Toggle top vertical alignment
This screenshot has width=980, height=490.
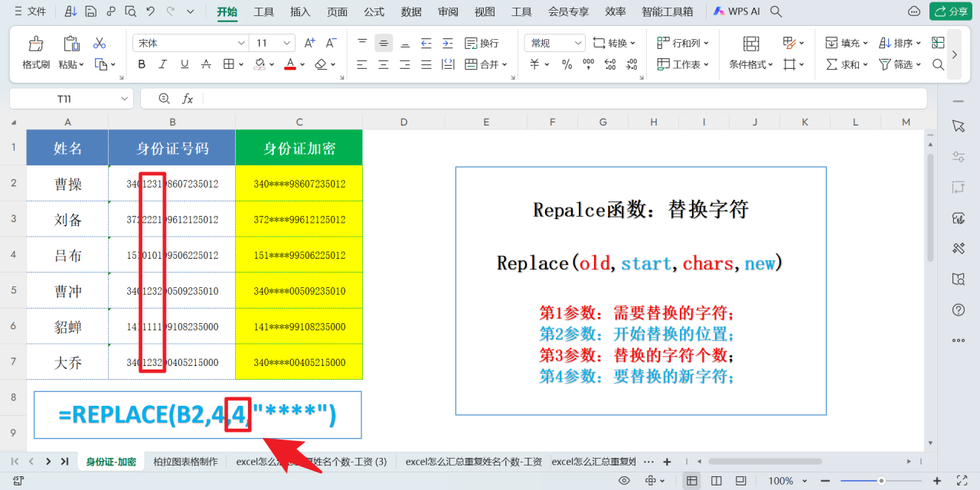coord(362,43)
